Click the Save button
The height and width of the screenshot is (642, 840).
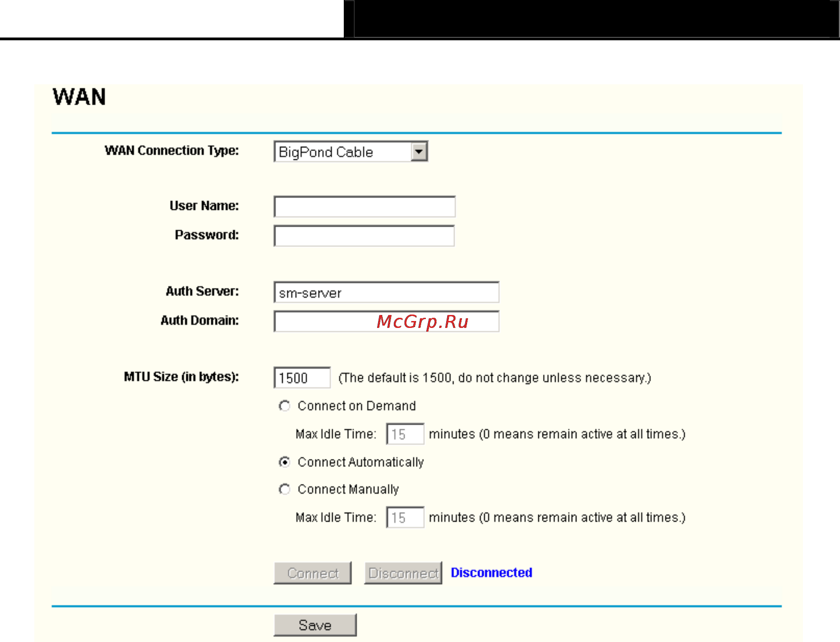[x=315, y=625]
